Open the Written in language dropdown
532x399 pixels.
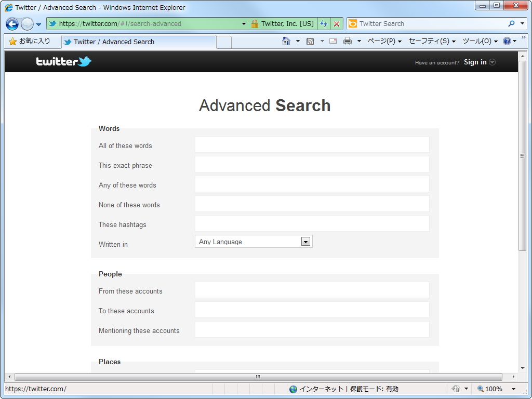[x=305, y=241]
